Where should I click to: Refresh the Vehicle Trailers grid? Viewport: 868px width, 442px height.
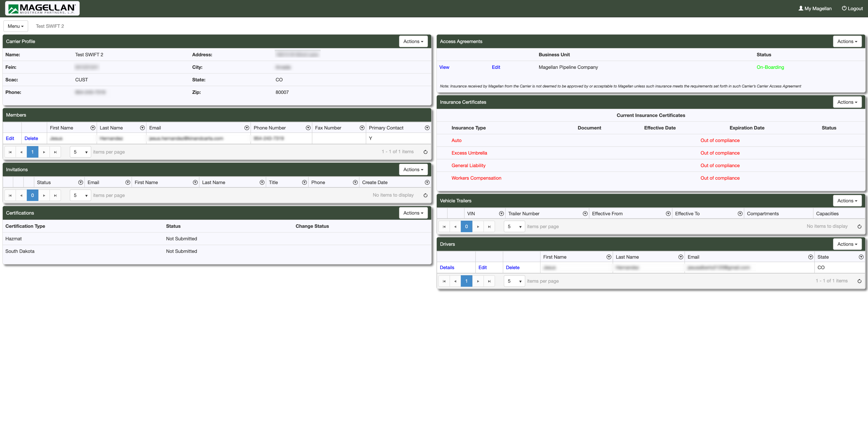(859, 227)
